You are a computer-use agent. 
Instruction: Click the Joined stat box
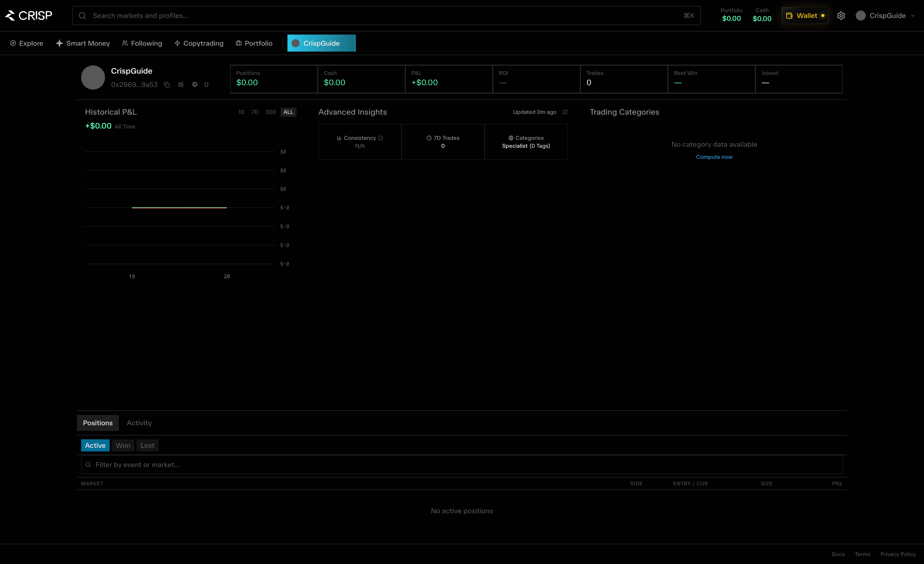click(x=799, y=79)
